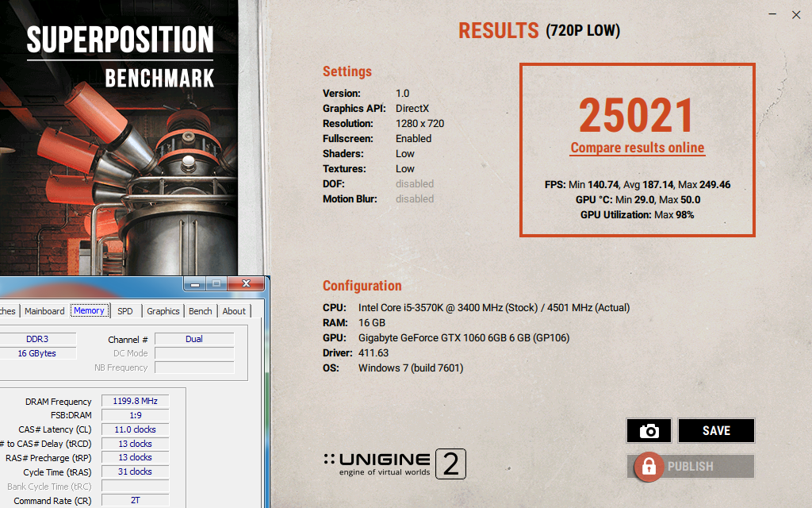Open Compare results online link
This screenshot has height=508, width=812.
(x=638, y=148)
